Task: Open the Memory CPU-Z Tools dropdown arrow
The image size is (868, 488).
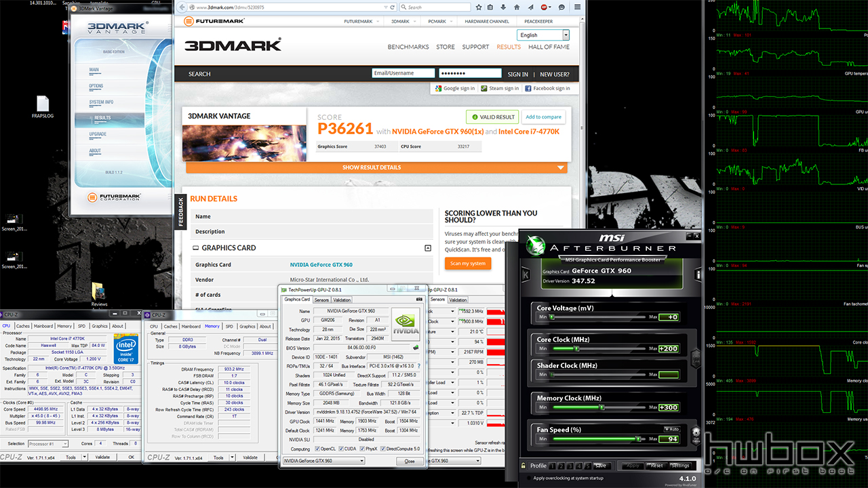Action: 231,457
